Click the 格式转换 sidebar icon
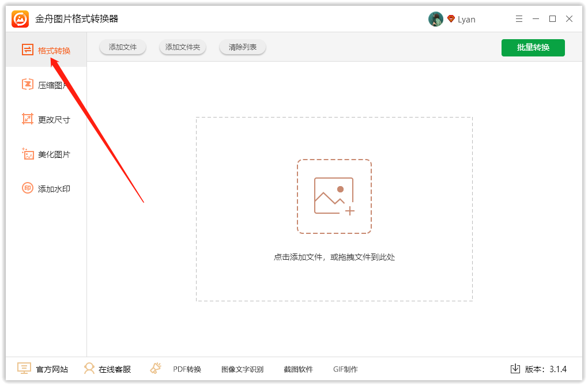This screenshot has width=588, height=386. [27, 50]
